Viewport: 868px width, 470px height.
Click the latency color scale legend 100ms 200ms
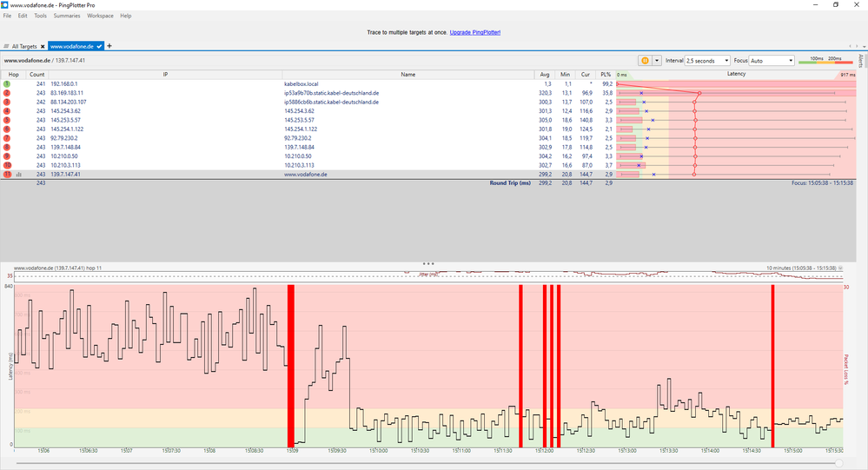(x=826, y=60)
